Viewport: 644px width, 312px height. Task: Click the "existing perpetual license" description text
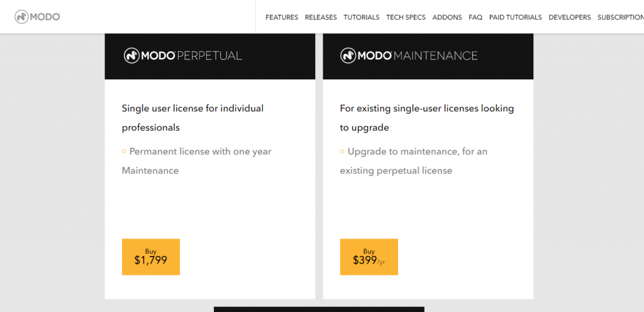pos(396,170)
